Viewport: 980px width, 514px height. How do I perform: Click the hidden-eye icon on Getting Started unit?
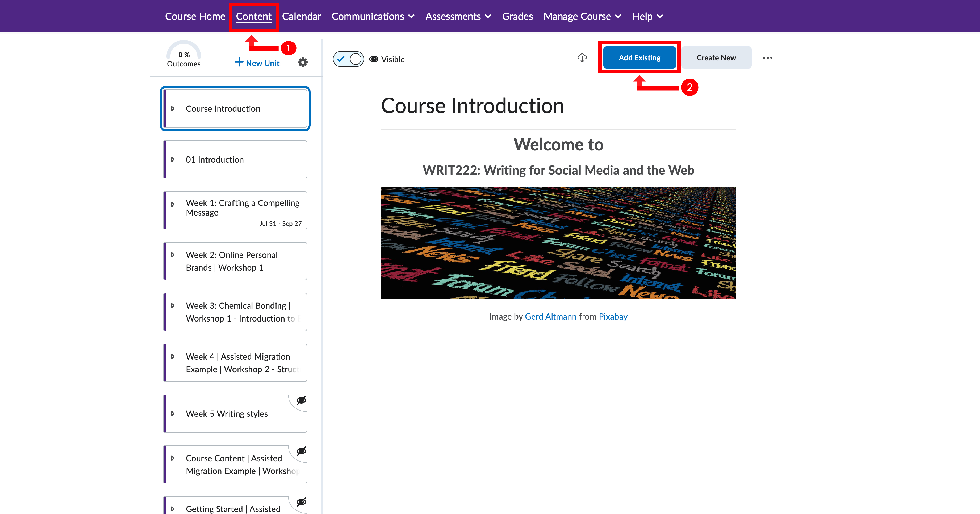301,502
